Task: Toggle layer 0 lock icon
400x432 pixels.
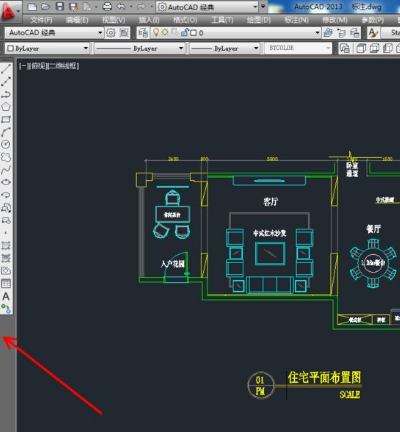Action: [x=184, y=32]
